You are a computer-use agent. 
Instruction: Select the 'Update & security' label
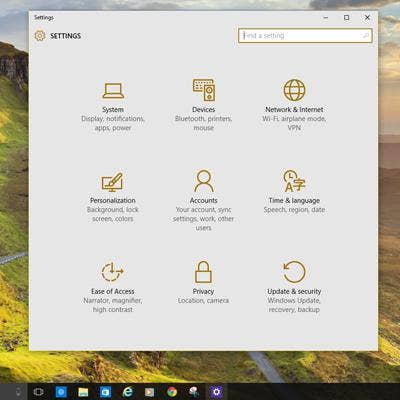point(294,291)
